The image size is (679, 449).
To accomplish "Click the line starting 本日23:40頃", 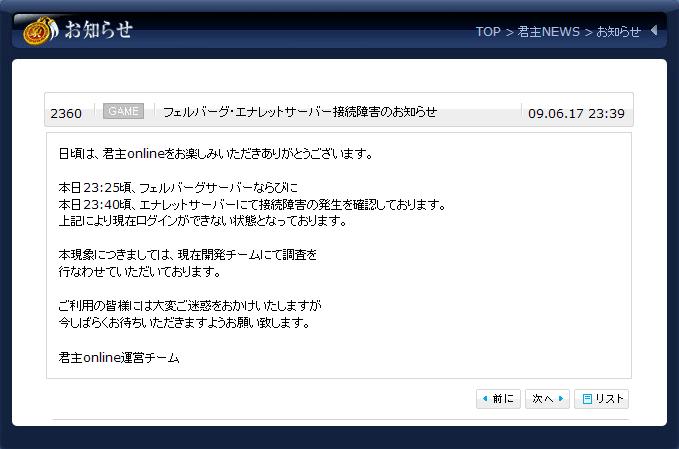I will (252, 204).
